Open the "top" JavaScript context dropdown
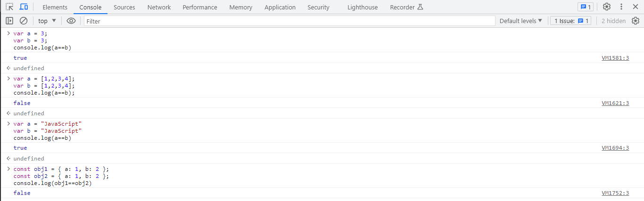644x201 pixels. [47, 21]
